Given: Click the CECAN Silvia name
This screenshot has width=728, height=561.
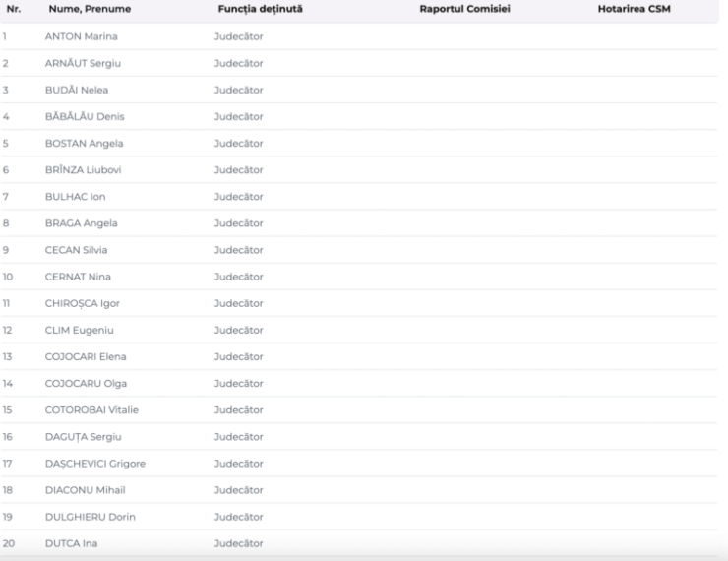Looking at the screenshot, I should point(78,249).
